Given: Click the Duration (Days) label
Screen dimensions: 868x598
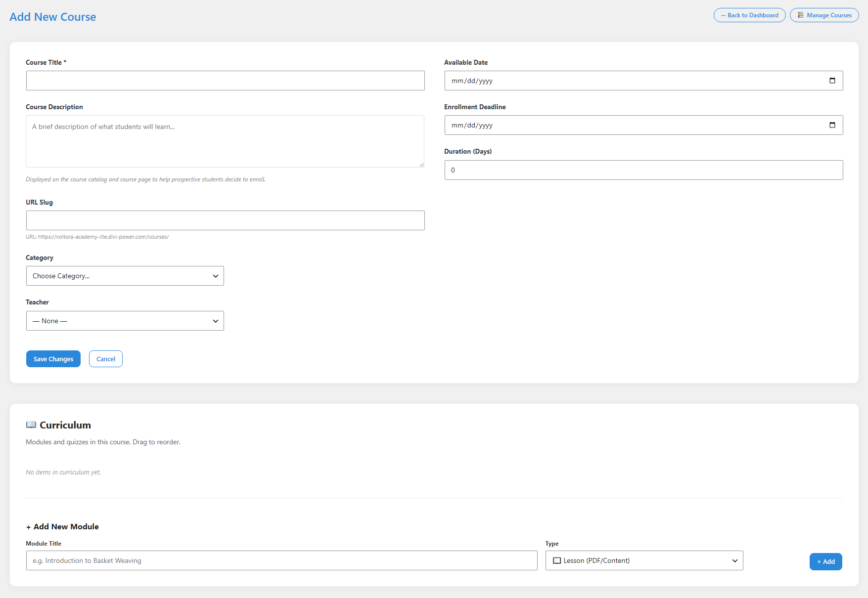Looking at the screenshot, I should (x=468, y=151).
